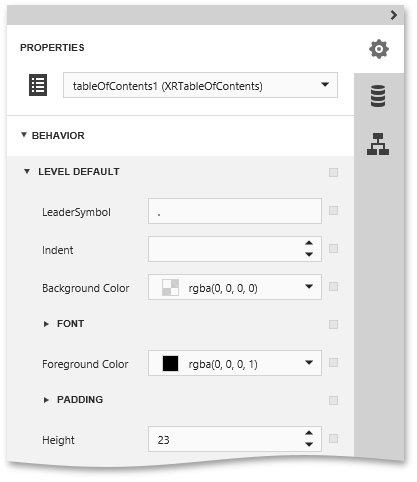Collapse the LEVEL DEFAULT group
The height and width of the screenshot is (482, 417).
(x=27, y=171)
